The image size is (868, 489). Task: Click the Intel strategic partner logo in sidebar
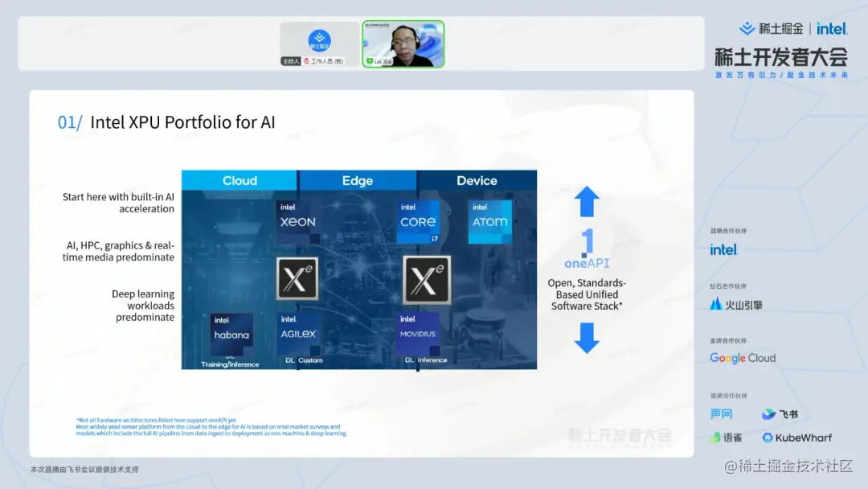724,250
